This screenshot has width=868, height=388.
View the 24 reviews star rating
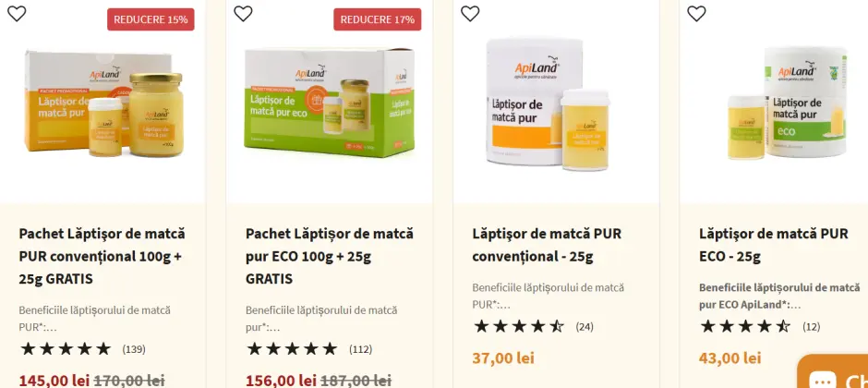pyautogui.click(x=534, y=326)
